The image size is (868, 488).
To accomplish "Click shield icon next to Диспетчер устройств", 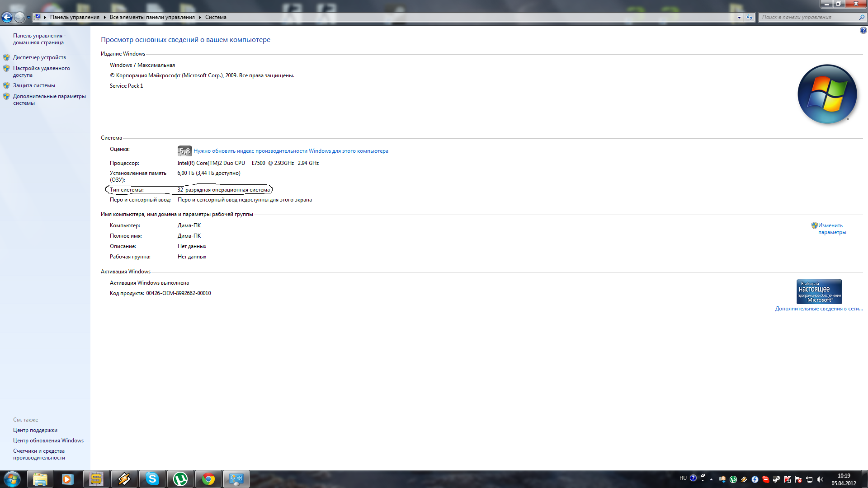I will 6,57.
